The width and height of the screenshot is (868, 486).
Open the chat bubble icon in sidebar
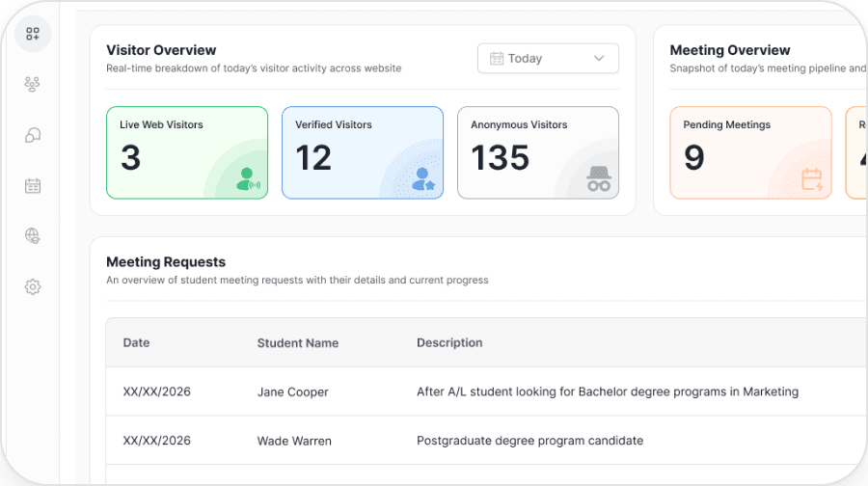[x=33, y=135]
